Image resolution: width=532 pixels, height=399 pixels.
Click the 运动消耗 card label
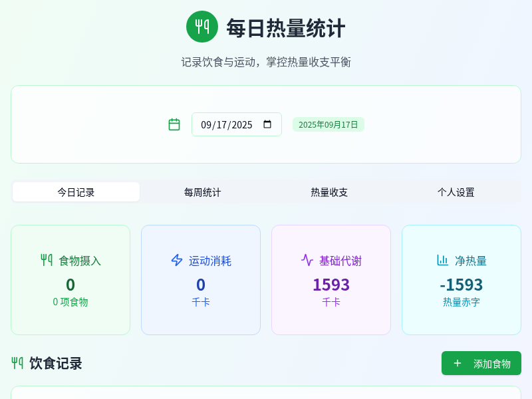pos(210,261)
